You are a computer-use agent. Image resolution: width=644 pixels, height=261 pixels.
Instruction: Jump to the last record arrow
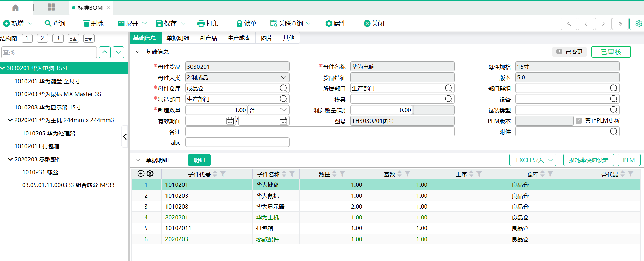[620, 24]
